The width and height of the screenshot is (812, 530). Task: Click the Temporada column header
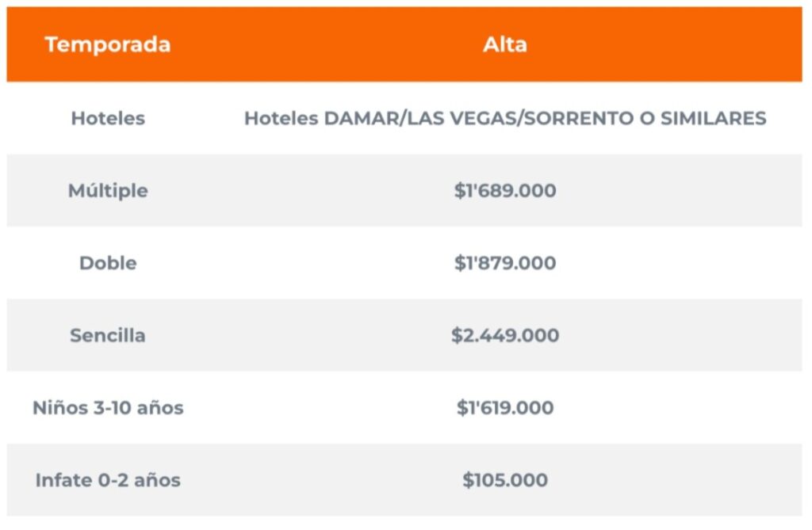108,44
